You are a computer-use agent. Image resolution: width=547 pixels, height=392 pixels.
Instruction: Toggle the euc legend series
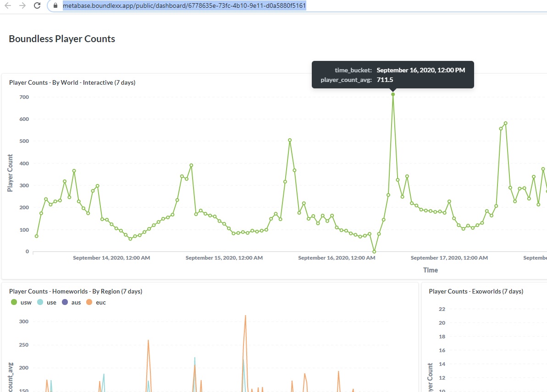(x=96, y=302)
